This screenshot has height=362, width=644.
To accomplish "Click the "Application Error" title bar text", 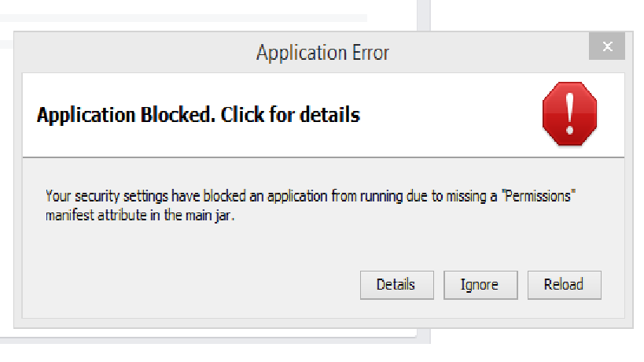I will coord(322,53).
